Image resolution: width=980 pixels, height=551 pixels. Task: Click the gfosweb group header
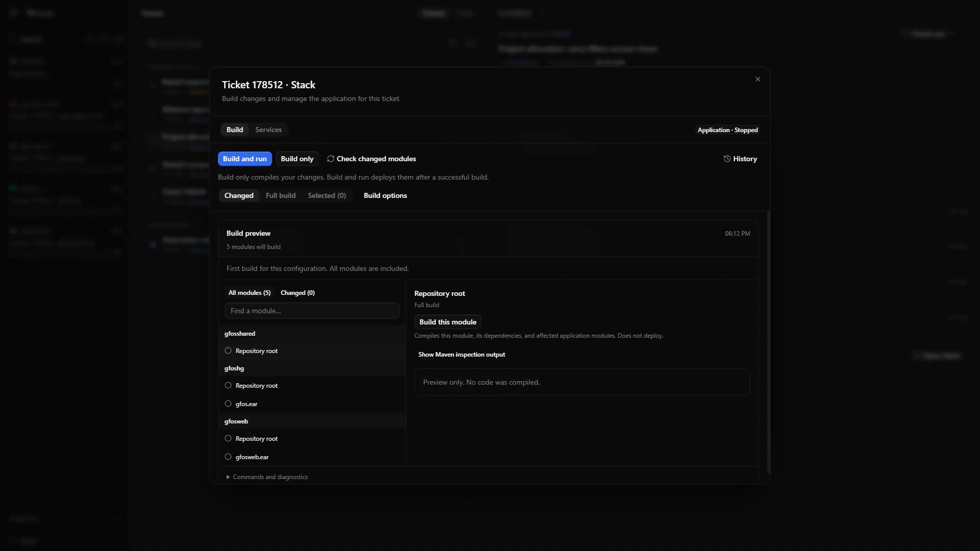point(312,421)
